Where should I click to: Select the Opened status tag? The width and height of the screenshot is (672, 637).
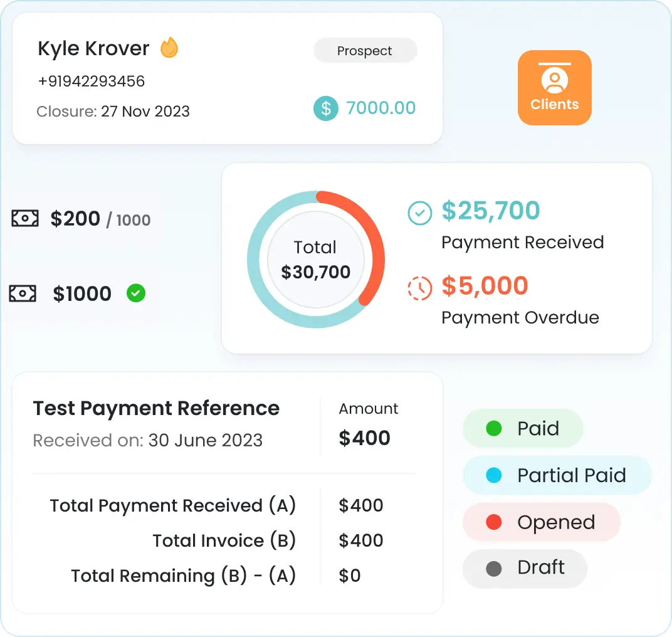point(541,522)
